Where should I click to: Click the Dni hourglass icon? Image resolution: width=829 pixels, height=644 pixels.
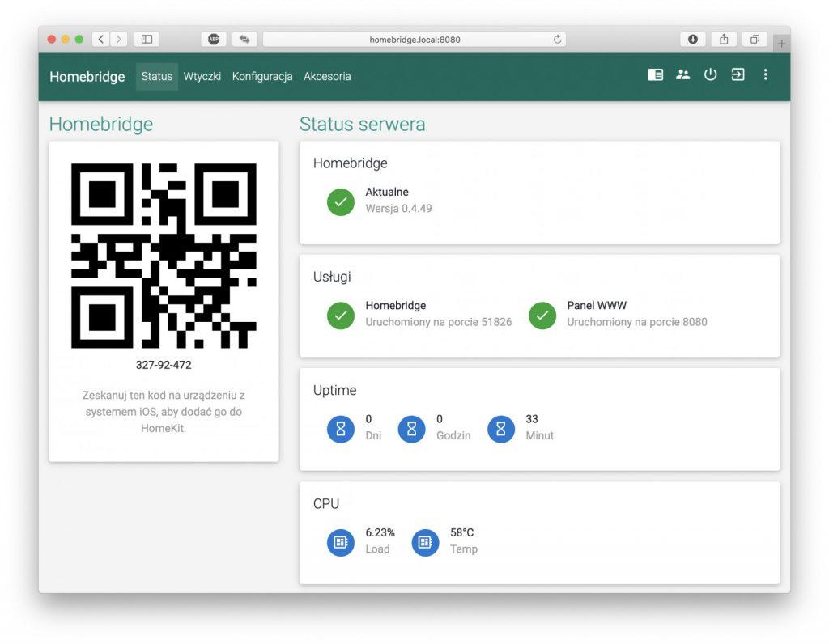341,429
